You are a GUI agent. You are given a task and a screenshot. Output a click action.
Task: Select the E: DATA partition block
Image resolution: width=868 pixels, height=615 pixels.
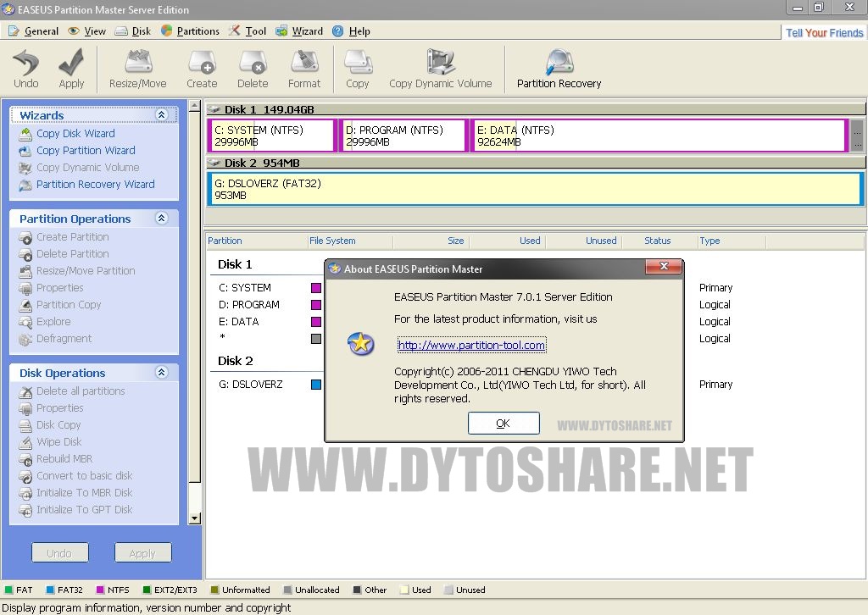point(659,136)
